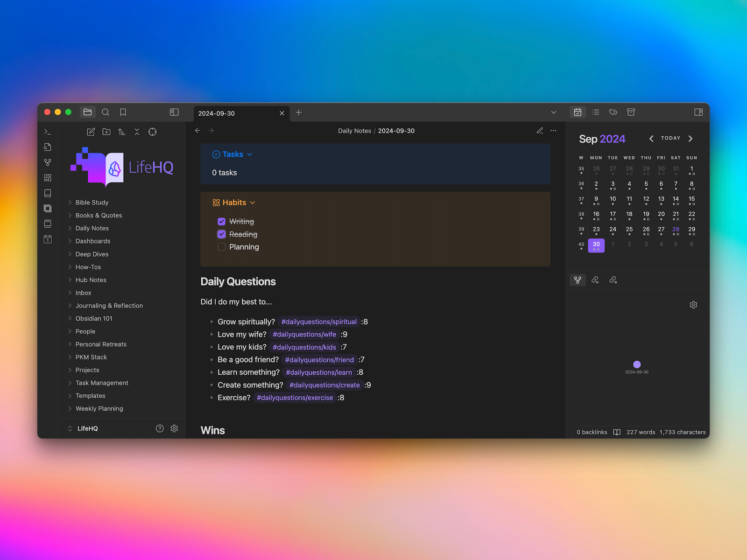Click the TODAY button in the calendar
This screenshot has width=747, height=560.
[x=670, y=138]
